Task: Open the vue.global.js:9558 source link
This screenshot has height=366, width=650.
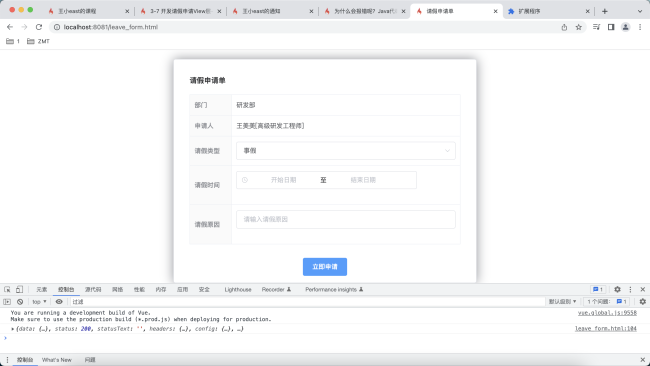Action: [x=607, y=313]
